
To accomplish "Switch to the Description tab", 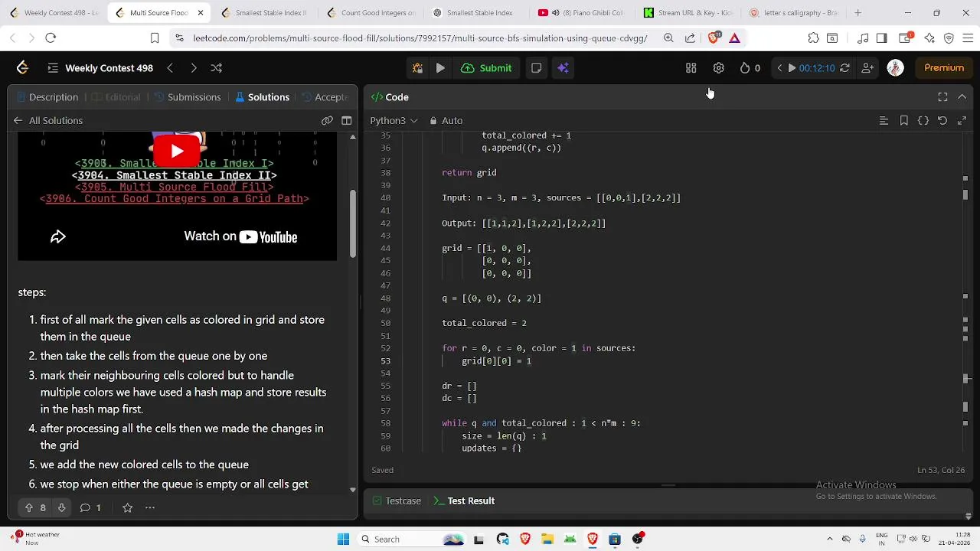I will 47,97.
